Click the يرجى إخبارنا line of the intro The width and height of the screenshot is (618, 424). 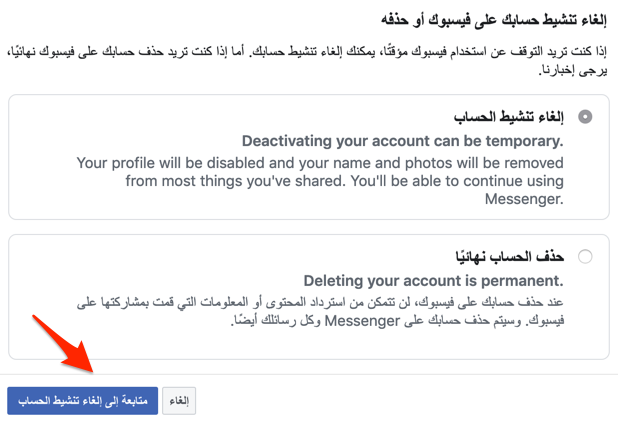[573, 70]
